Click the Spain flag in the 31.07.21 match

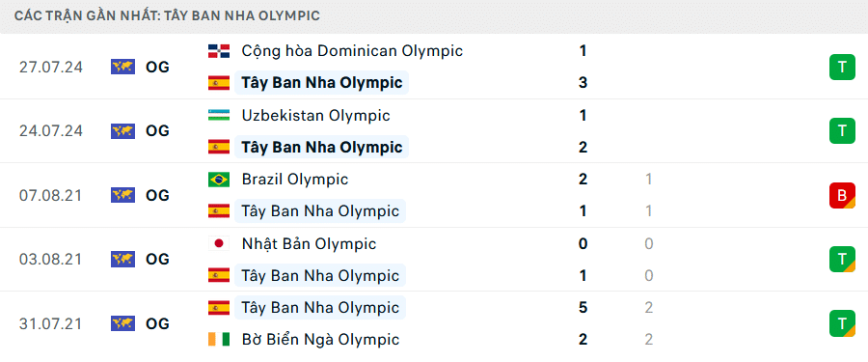tap(219, 308)
